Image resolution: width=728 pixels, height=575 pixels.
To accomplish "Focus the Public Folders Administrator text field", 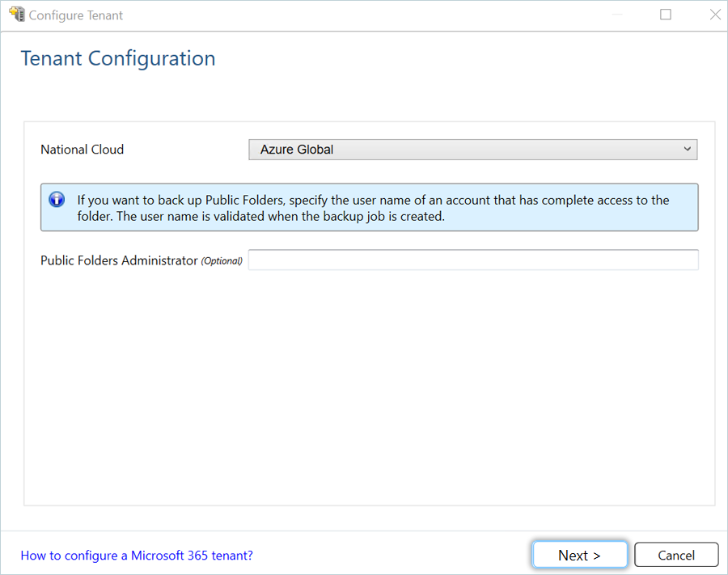I will click(x=473, y=260).
